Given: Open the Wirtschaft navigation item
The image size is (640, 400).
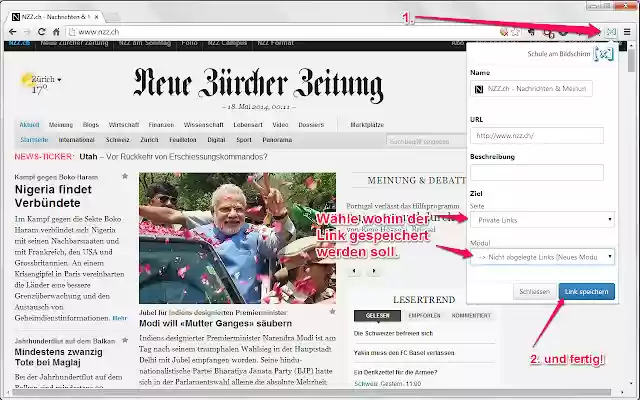Looking at the screenshot, I should click(x=124, y=124).
